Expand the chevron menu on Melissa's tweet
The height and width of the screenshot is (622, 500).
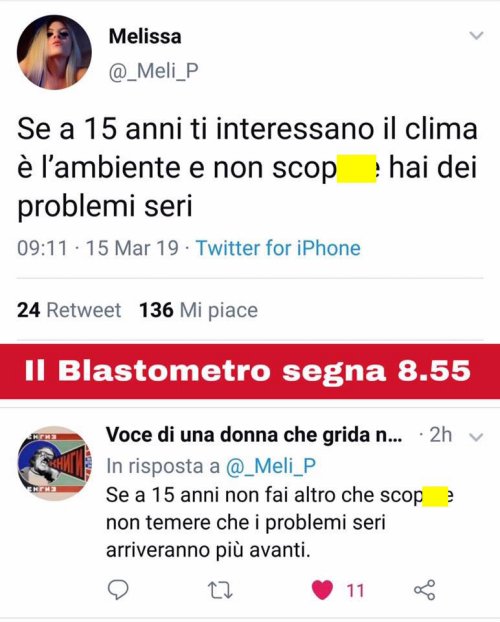tap(476, 35)
